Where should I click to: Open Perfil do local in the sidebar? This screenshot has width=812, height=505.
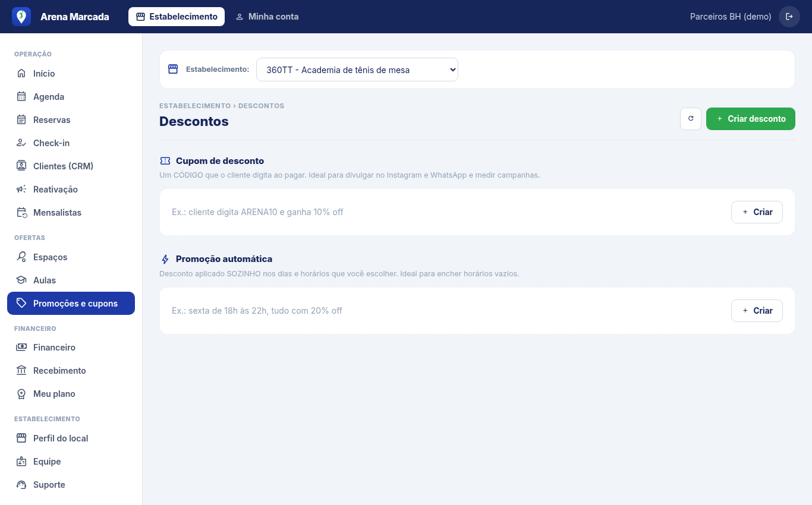click(x=71, y=438)
